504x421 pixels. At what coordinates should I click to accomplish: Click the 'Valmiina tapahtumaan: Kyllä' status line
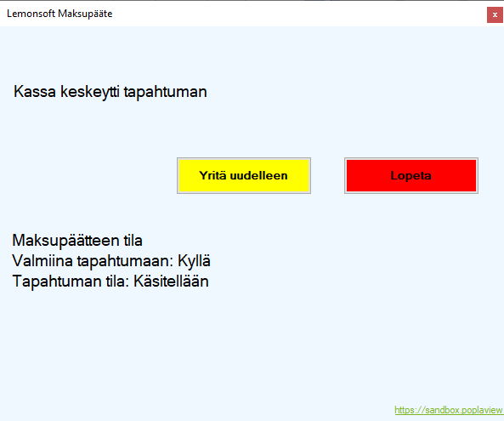111,261
